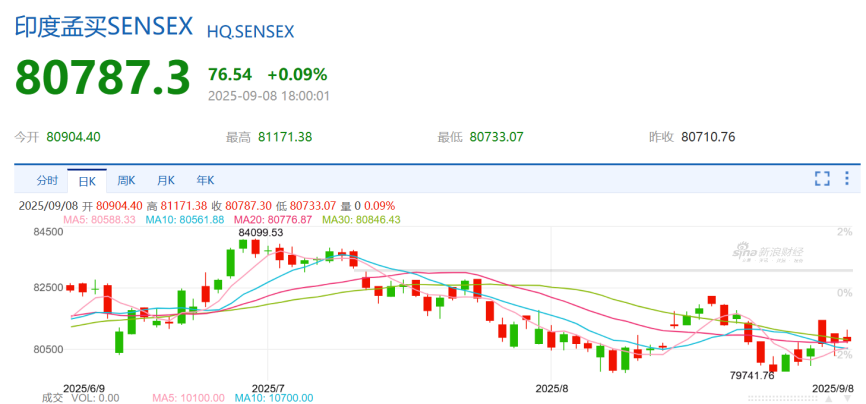The image size is (866, 404).
Task: Click the 82500 price axis label
Action: pyautogui.click(x=48, y=288)
